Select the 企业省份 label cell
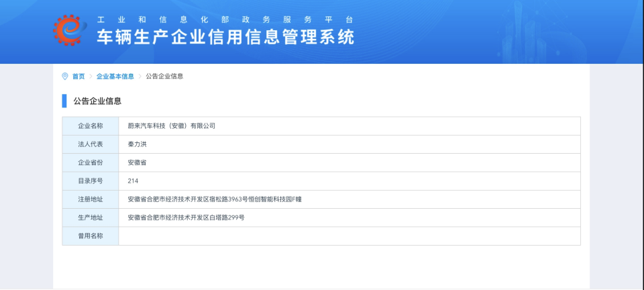The height and width of the screenshot is (290, 644). [91, 162]
